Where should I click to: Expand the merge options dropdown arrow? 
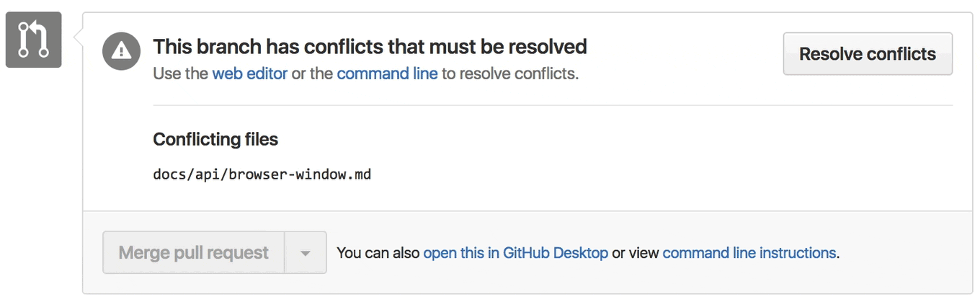306,253
